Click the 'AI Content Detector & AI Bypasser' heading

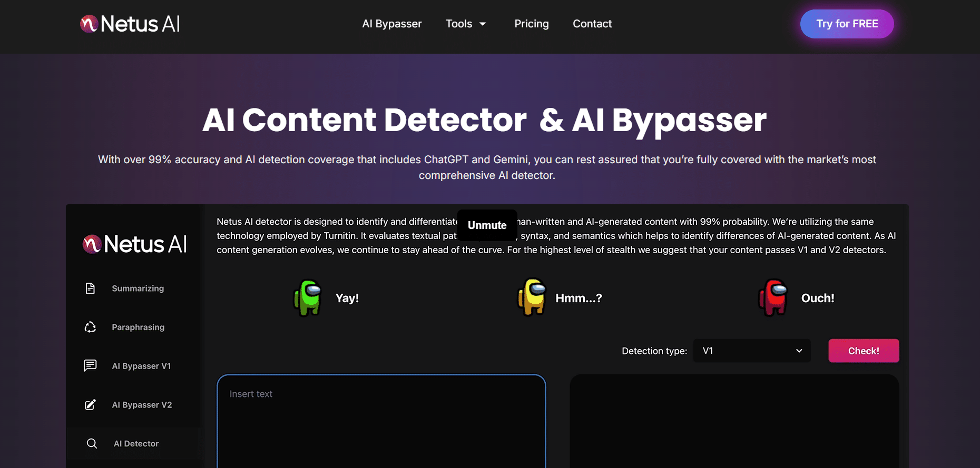click(x=485, y=120)
